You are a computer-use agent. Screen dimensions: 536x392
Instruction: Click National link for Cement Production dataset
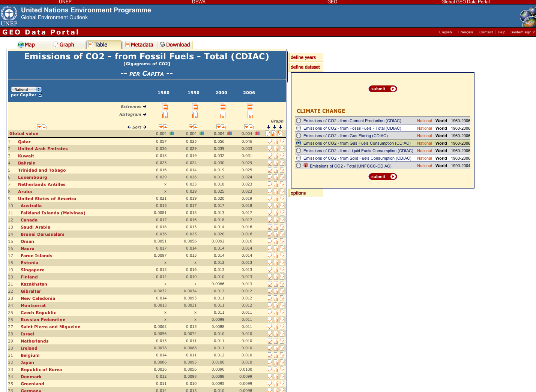coord(424,121)
